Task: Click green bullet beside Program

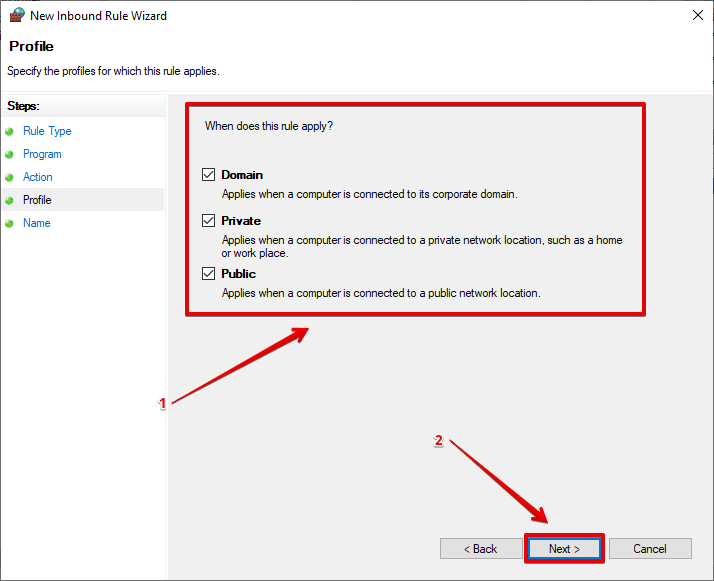Action: click(x=9, y=154)
